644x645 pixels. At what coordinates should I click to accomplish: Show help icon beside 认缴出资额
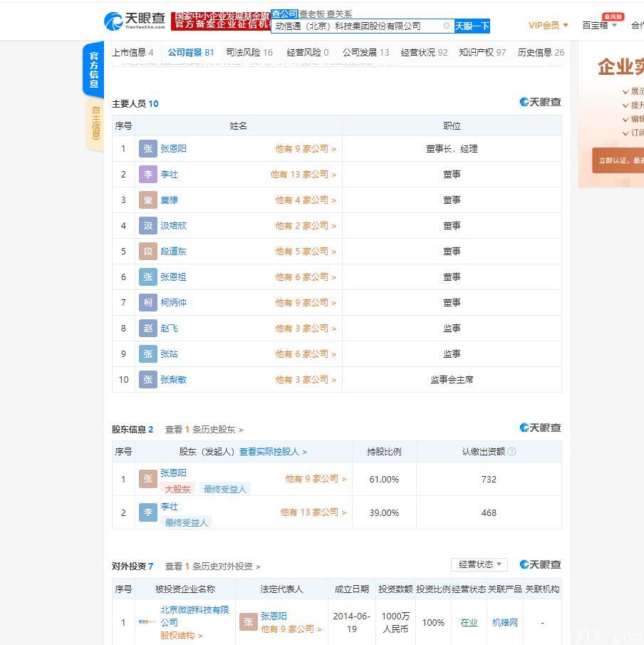pyautogui.click(x=512, y=452)
